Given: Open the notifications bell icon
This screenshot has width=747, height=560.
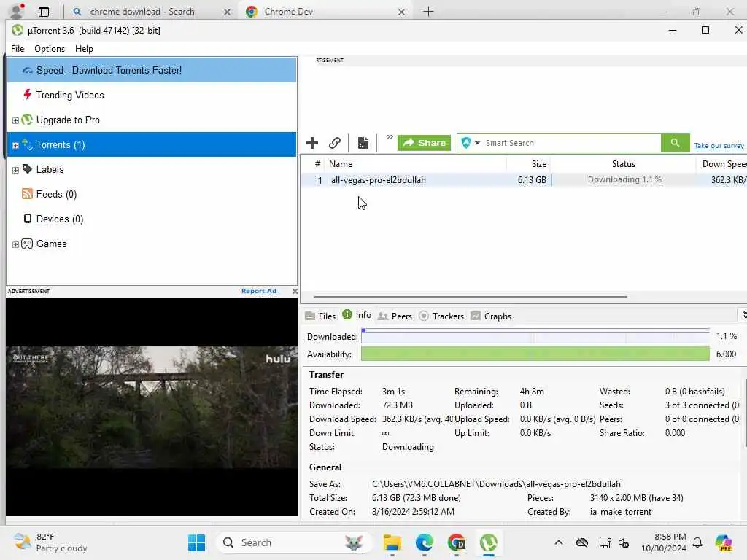Looking at the screenshot, I should point(697,542).
